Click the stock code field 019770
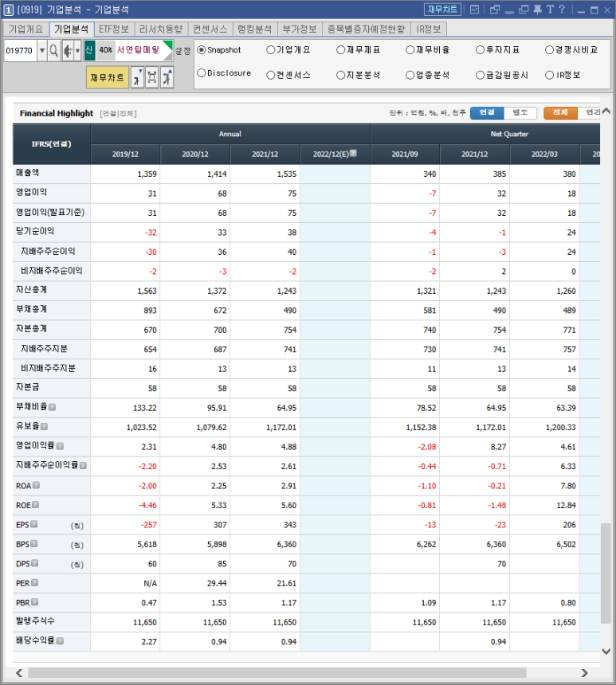Screen dimensions: 616x685 (20, 51)
